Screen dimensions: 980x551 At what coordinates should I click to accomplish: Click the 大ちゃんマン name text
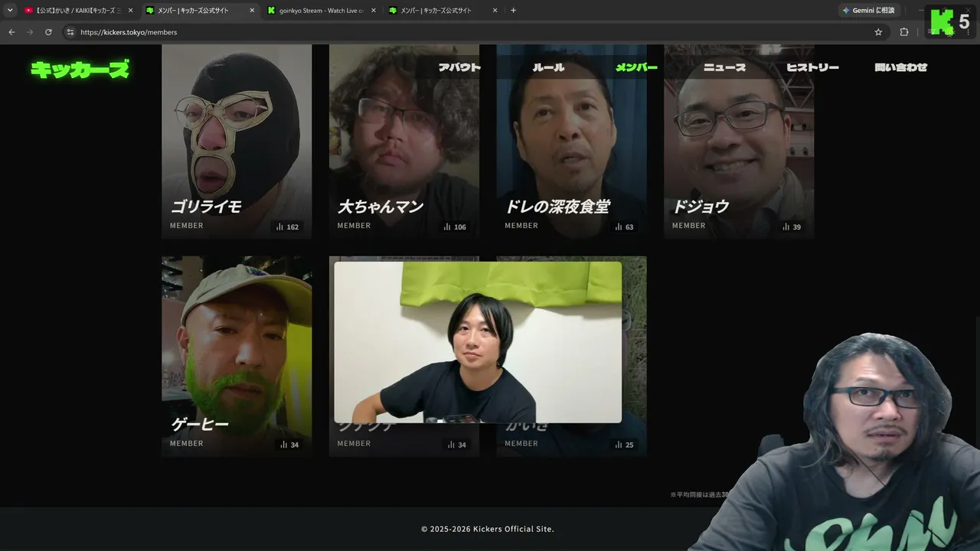click(x=381, y=207)
